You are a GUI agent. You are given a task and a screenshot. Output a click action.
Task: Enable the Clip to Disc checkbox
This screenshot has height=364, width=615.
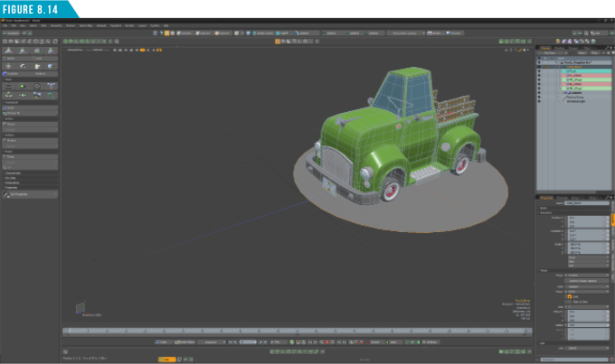coord(566,300)
